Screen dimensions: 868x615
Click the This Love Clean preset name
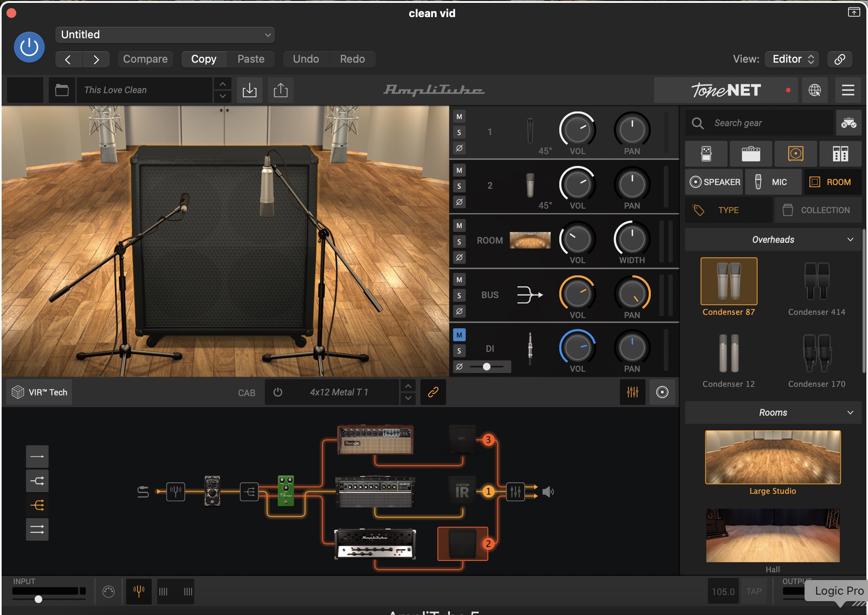(144, 90)
